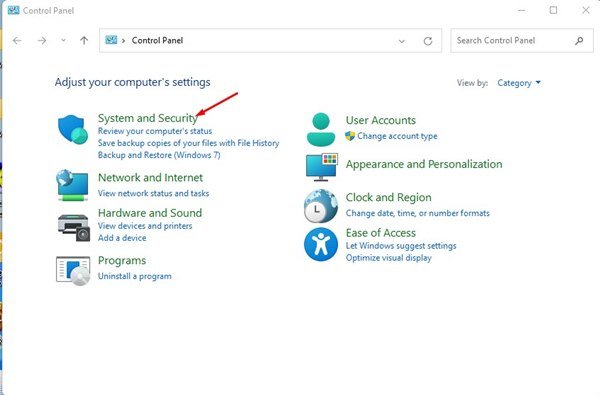Click the Network and Internet globe icon

pyautogui.click(x=73, y=185)
